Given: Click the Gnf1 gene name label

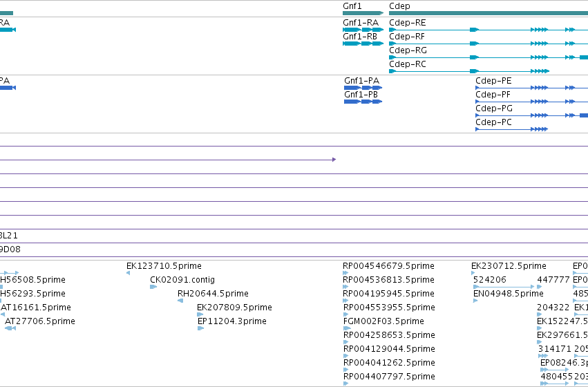Looking at the screenshot, I should 352,6.
